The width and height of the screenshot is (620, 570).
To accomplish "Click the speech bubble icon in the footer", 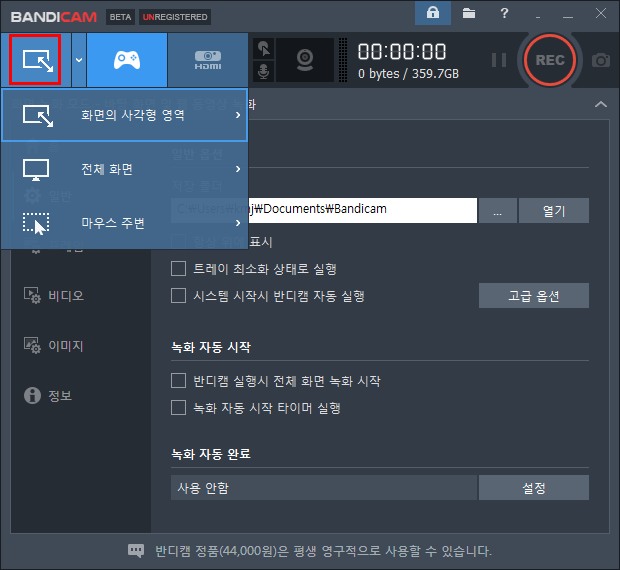I will (136, 551).
